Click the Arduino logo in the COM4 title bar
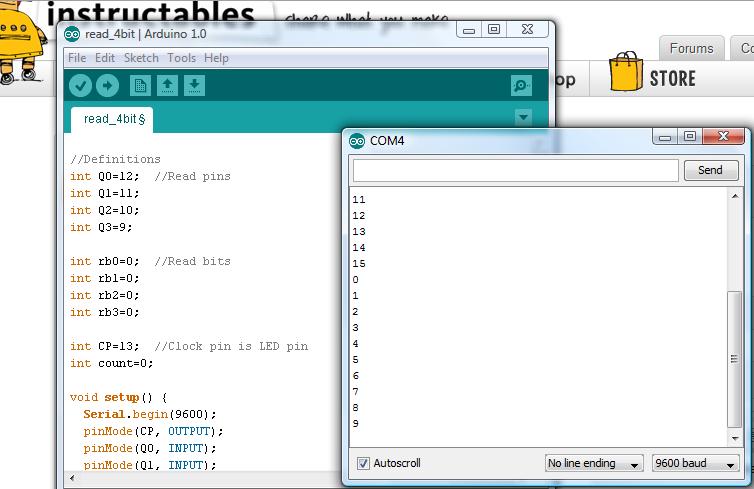This screenshot has height=489, width=754. [357, 141]
